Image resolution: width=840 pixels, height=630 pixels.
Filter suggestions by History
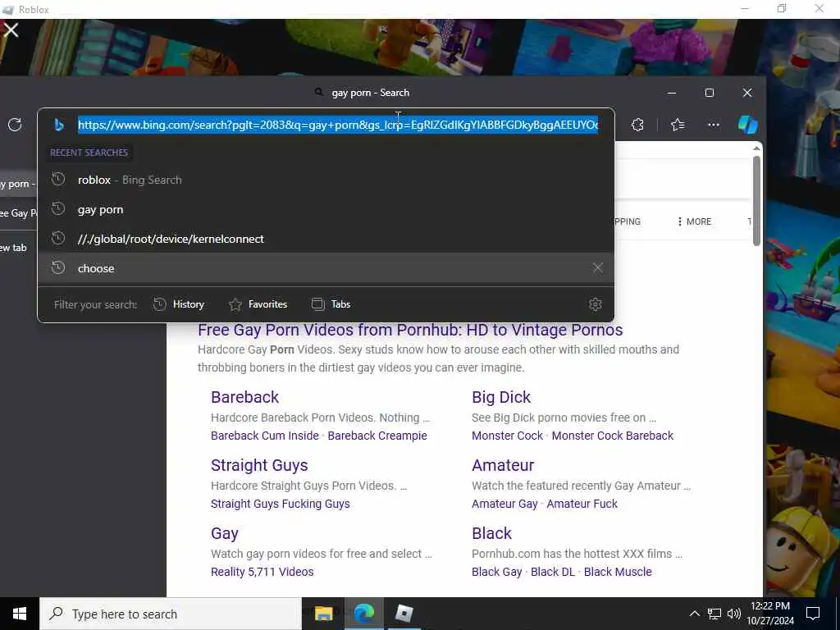click(x=179, y=304)
